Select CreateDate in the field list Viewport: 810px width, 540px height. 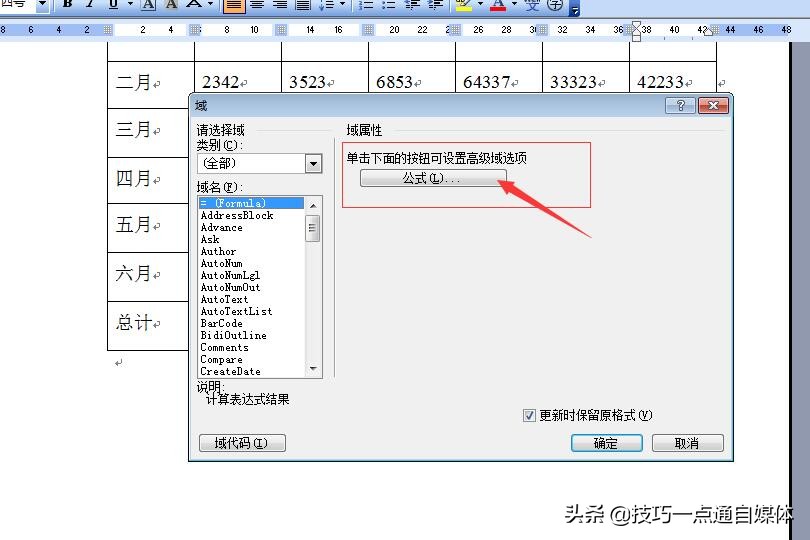point(251,371)
